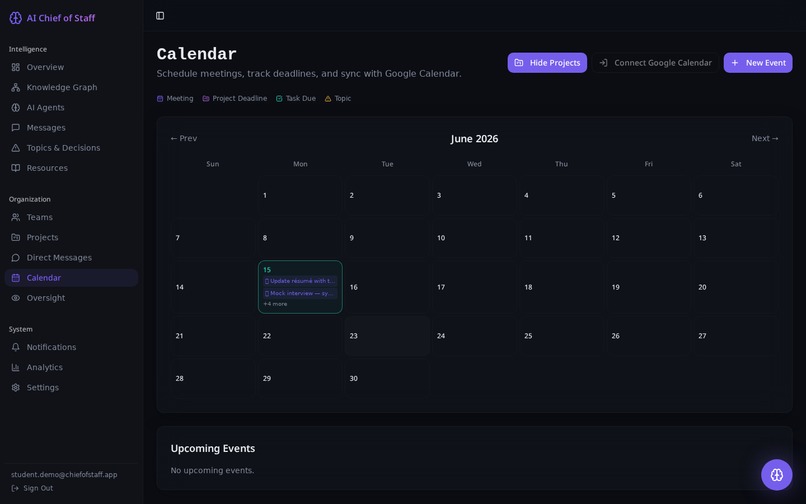Screen dimensions: 806x504
Task: Select June 7 on the calendar
Action: coord(213,238)
